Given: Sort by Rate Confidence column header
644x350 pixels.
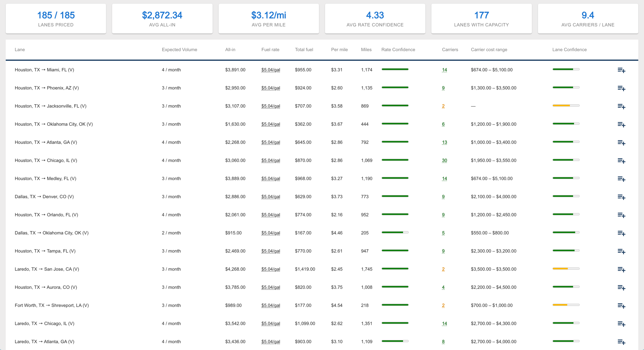Looking at the screenshot, I should [x=398, y=50].
